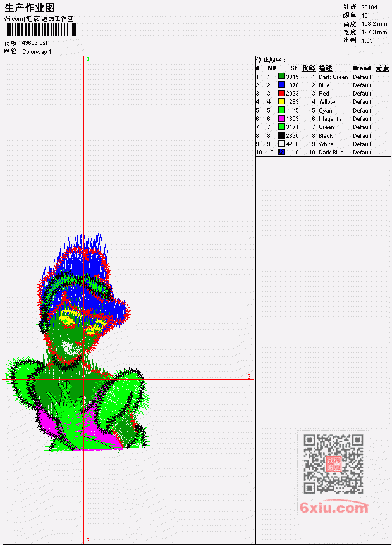This screenshot has height=545, width=392.
Task: Click the width value 127.3 mm
Action: coord(374,32)
